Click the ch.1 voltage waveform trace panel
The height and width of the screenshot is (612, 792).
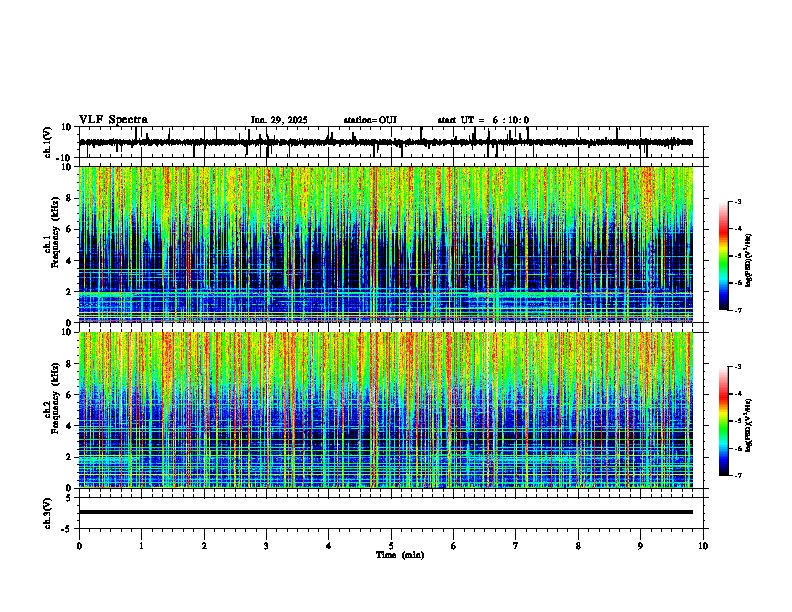coord(391,142)
